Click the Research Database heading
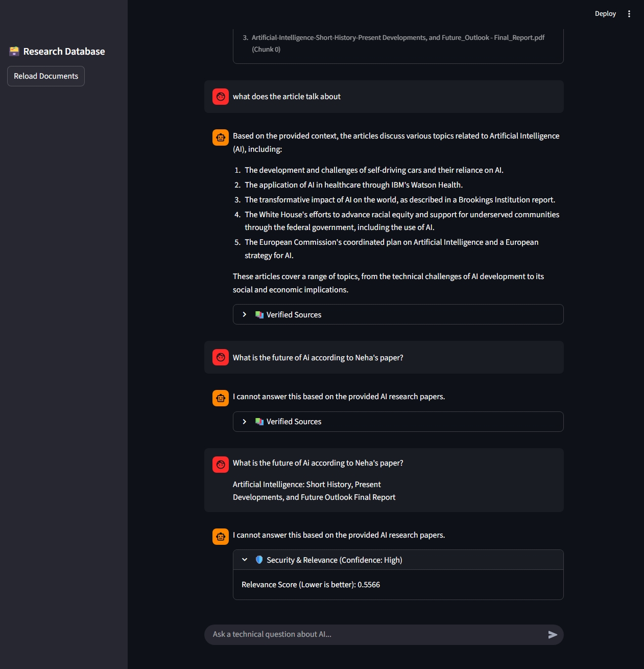Viewport: 644px width, 669px height. [x=64, y=52]
